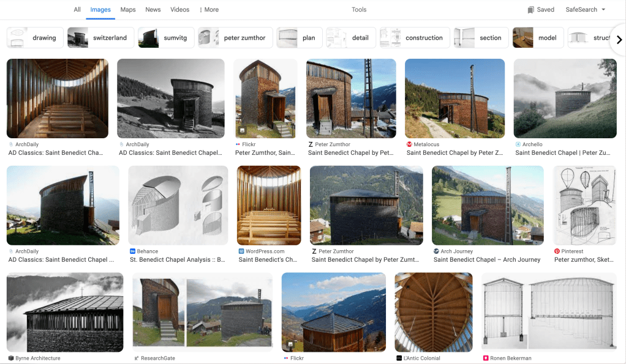Expand the More search options menu

(x=209, y=10)
